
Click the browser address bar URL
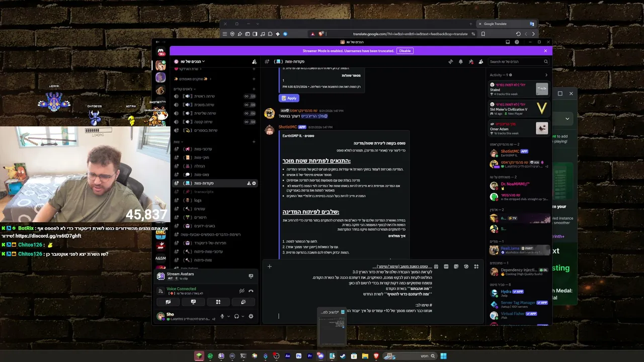coord(410,34)
